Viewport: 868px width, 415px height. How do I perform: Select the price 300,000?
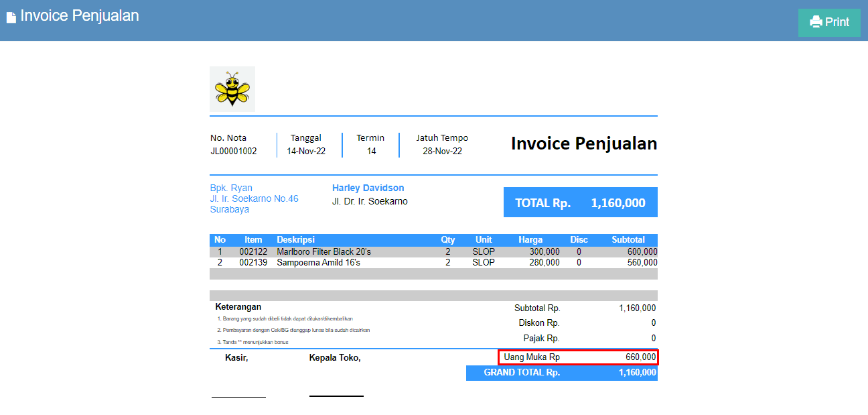tap(544, 252)
